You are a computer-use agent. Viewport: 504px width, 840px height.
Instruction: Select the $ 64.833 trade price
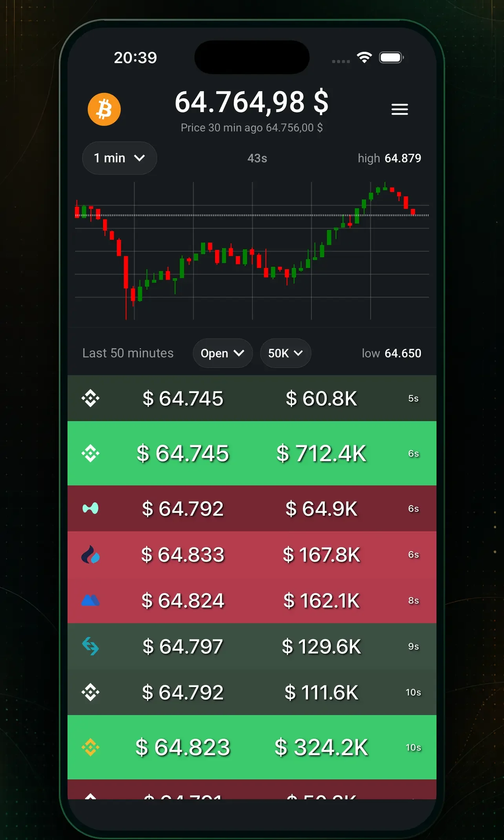[x=183, y=555]
